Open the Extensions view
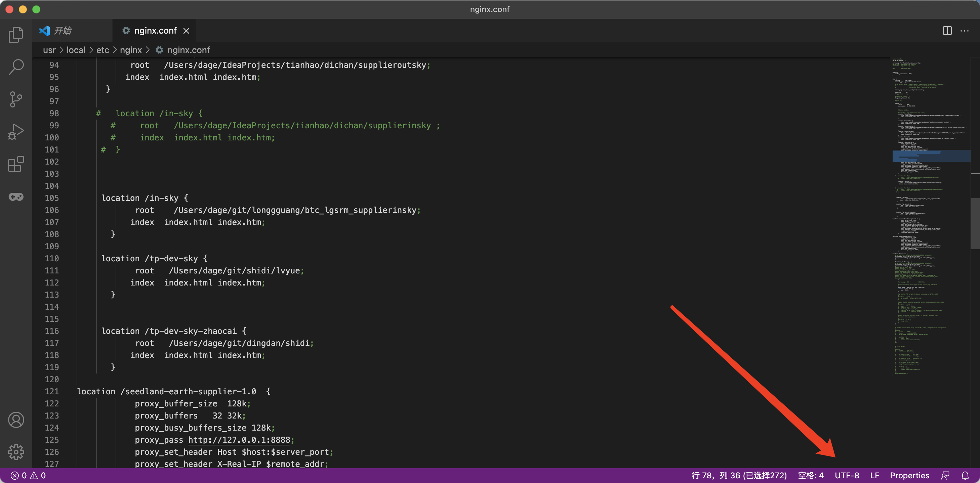980x483 pixels. (x=16, y=164)
